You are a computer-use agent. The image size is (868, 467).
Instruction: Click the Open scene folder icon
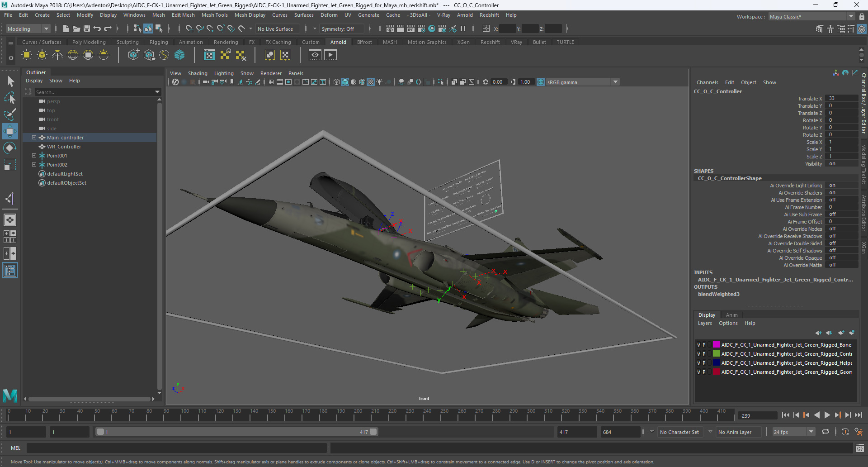pyautogui.click(x=76, y=29)
